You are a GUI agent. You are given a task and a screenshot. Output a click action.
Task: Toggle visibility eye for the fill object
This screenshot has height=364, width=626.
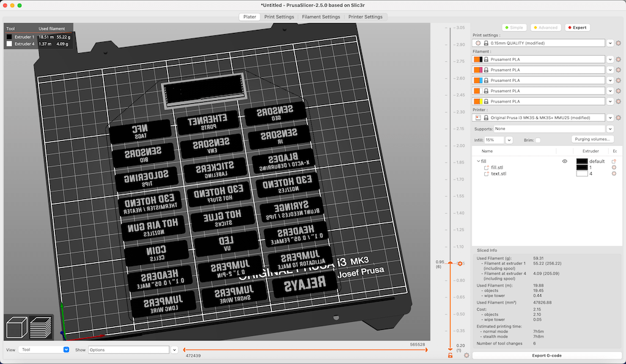click(x=564, y=161)
